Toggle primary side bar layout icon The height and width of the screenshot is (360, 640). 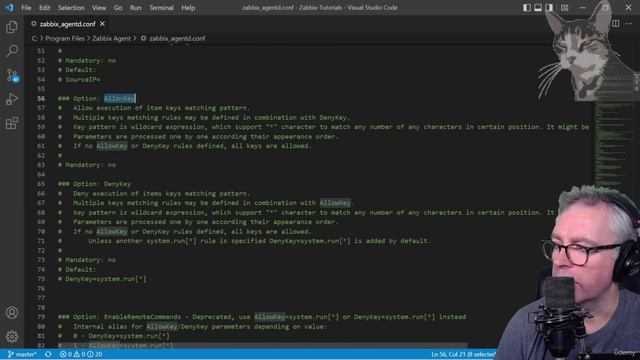tap(527, 7)
